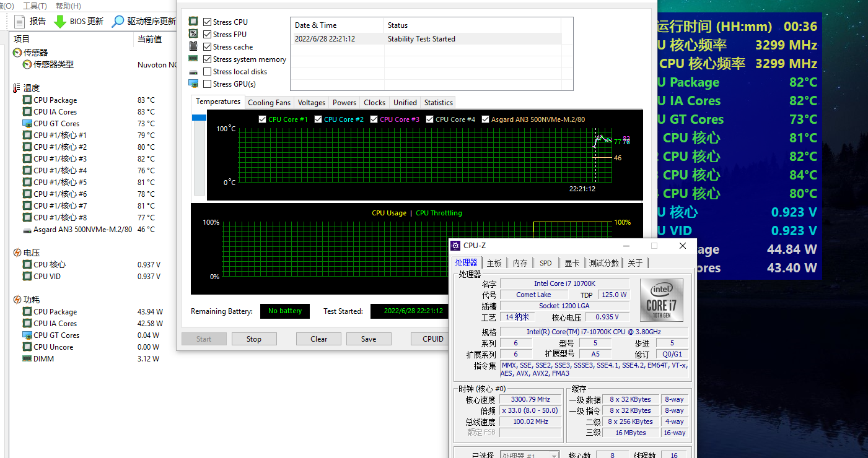Uncheck the Stress CPU checkbox
868x458 pixels.
(208, 22)
